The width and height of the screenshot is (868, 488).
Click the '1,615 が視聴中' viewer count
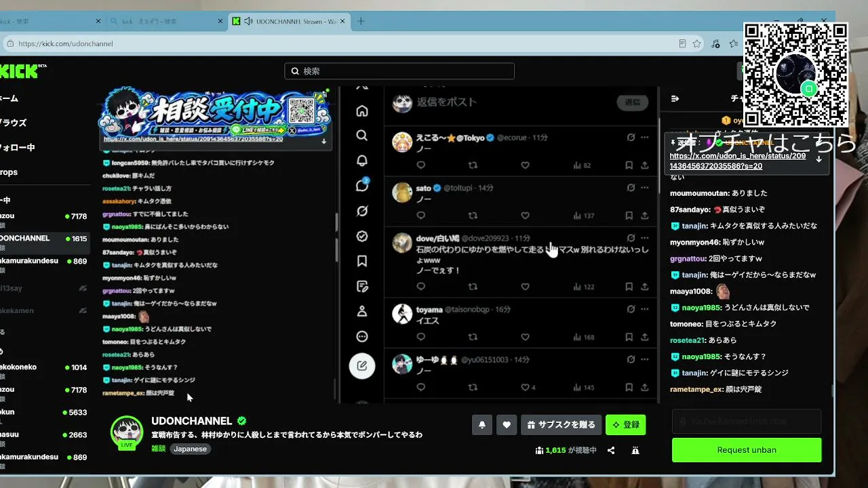click(566, 450)
